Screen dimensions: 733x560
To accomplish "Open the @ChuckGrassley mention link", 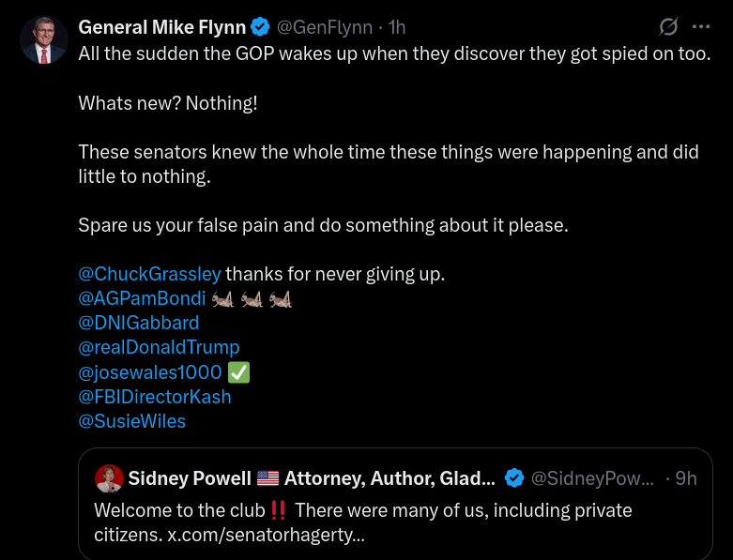I will pyautogui.click(x=149, y=274).
